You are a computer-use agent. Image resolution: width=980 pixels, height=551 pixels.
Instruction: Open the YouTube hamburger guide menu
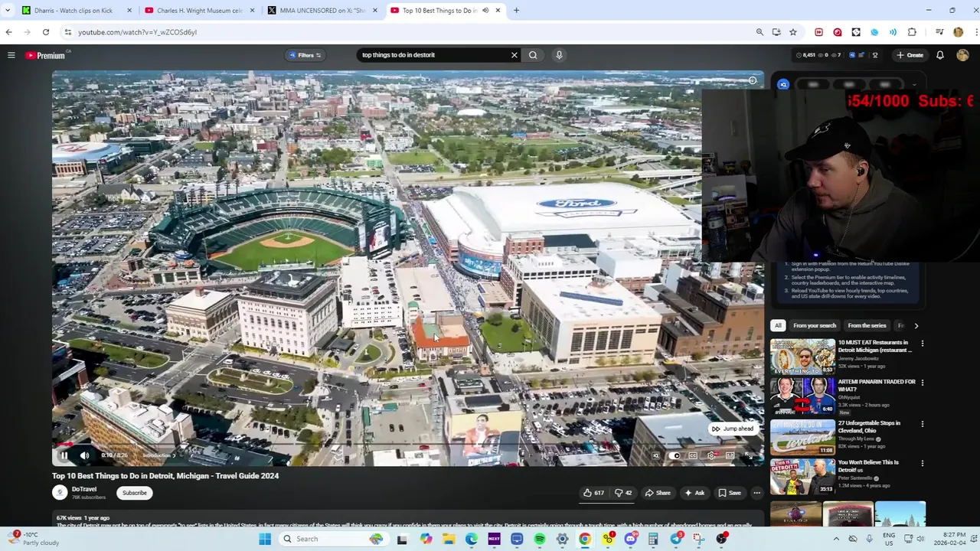click(11, 55)
